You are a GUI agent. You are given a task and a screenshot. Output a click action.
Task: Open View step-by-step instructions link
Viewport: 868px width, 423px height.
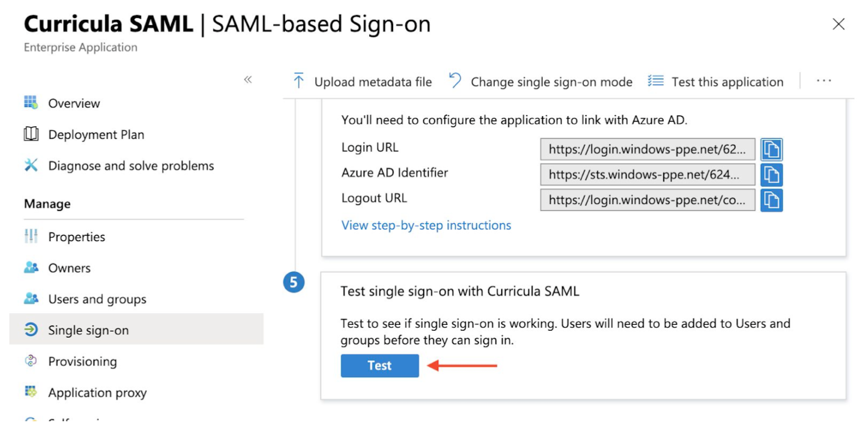point(426,226)
